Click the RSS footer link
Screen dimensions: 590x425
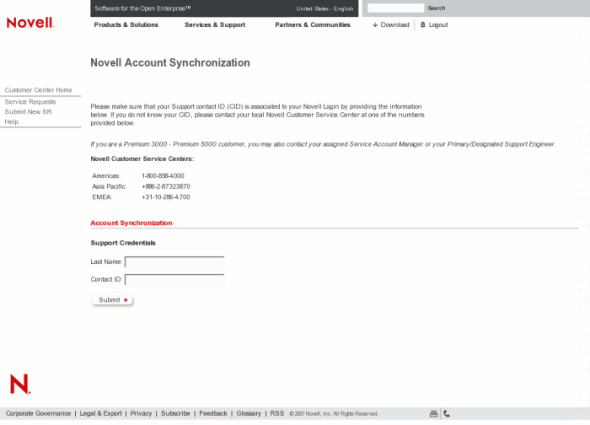coord(277,413)
